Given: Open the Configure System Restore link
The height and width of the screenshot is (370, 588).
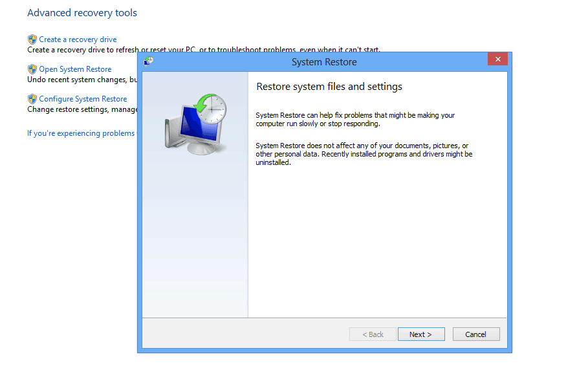Looking at the screenshot, I should pyautogui.click(x=83, y=99).
